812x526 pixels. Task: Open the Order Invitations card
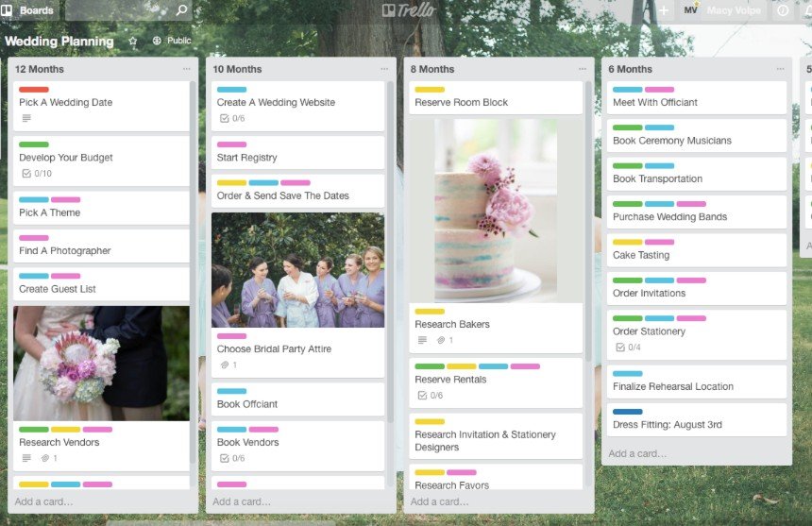click(x=697, y=288)
